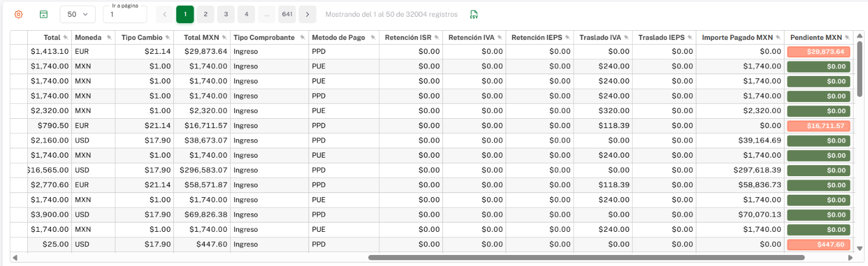Pin the Total MXN column
The height and width of the screenshot is (266, 868).
tap(224, 38)
